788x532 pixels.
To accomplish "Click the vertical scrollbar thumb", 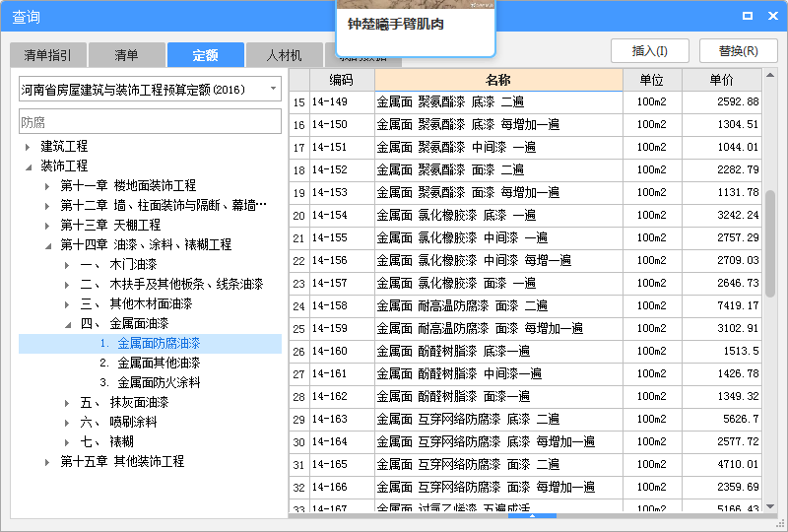I will [x=770, y=243].
